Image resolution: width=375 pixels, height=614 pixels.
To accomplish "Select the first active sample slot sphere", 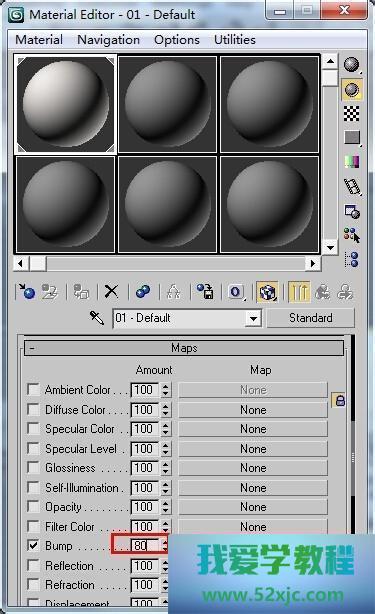I will pos(65,104).
